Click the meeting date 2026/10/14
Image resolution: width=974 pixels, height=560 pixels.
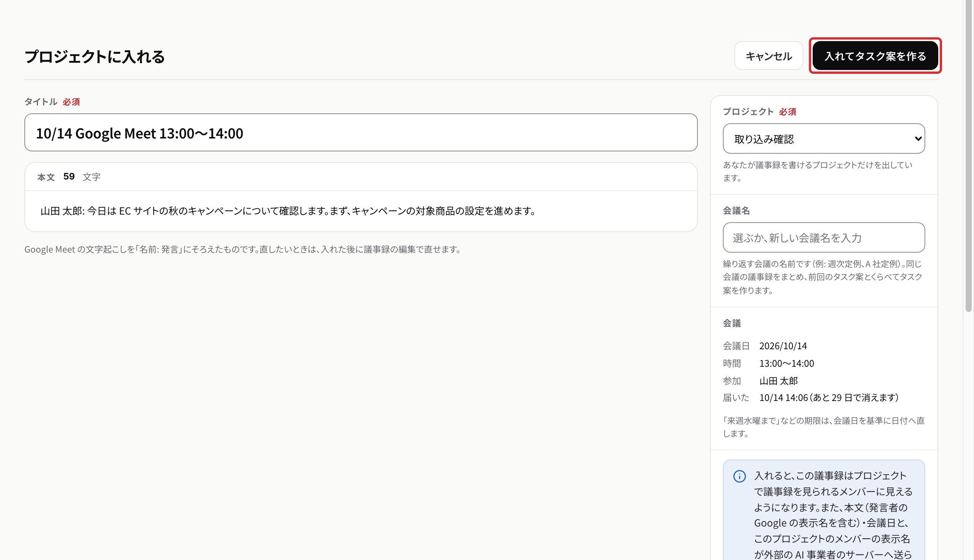click(783, 346)
